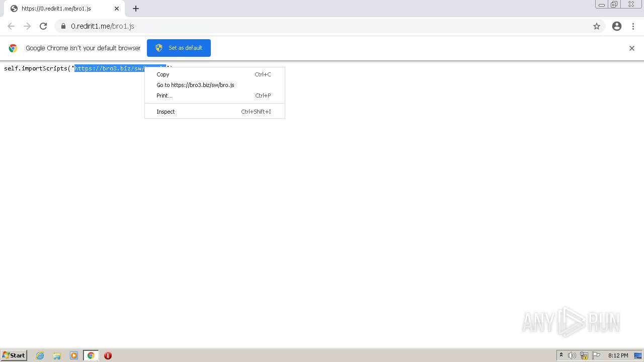
Task: Launch Internet Explorer from taskbar
Action: [40, 355]
